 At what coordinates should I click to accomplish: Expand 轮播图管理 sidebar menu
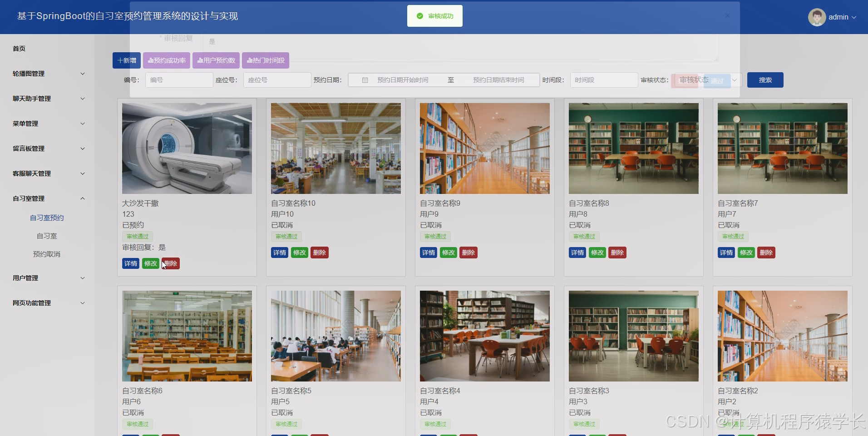pyautogui.click(x=47, y=74)
